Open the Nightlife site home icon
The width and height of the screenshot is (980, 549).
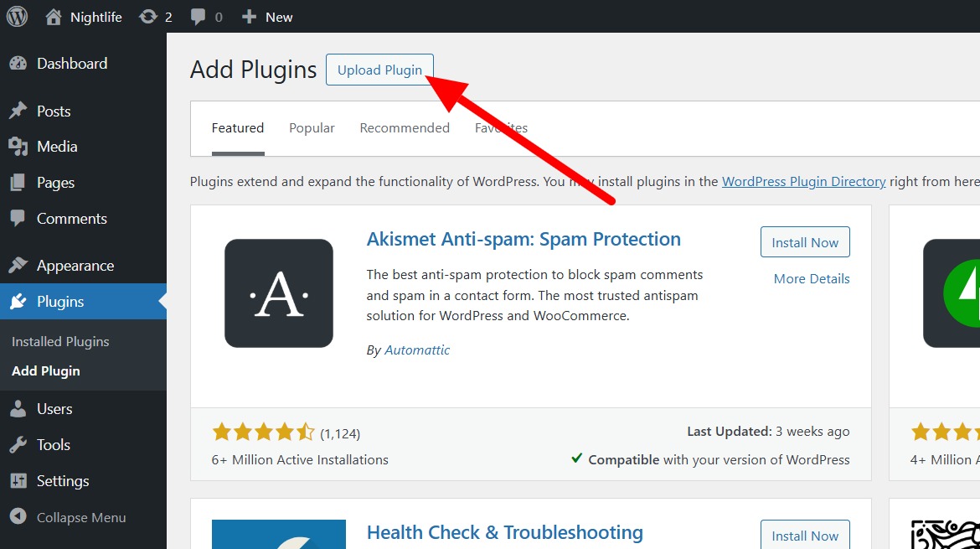[x=54, y=17]
